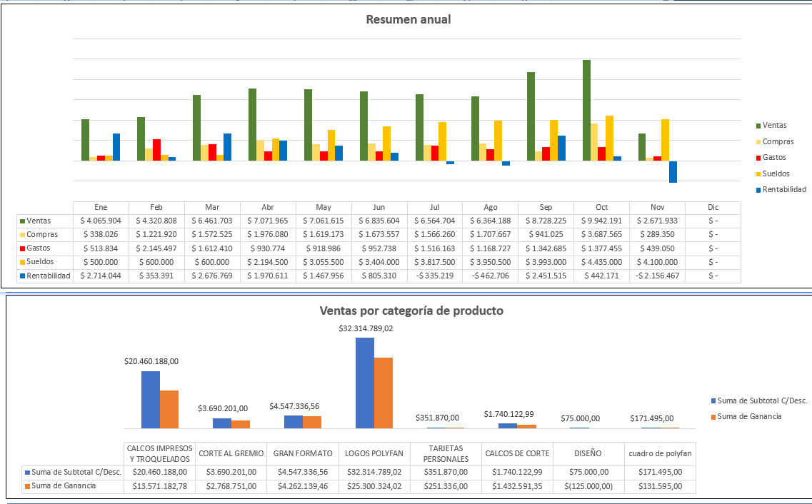This screenshot has height=504, width=812.
Task: Click the Ventas value $ 4.065.904 for Ene
Action: [x=101, y=221]
